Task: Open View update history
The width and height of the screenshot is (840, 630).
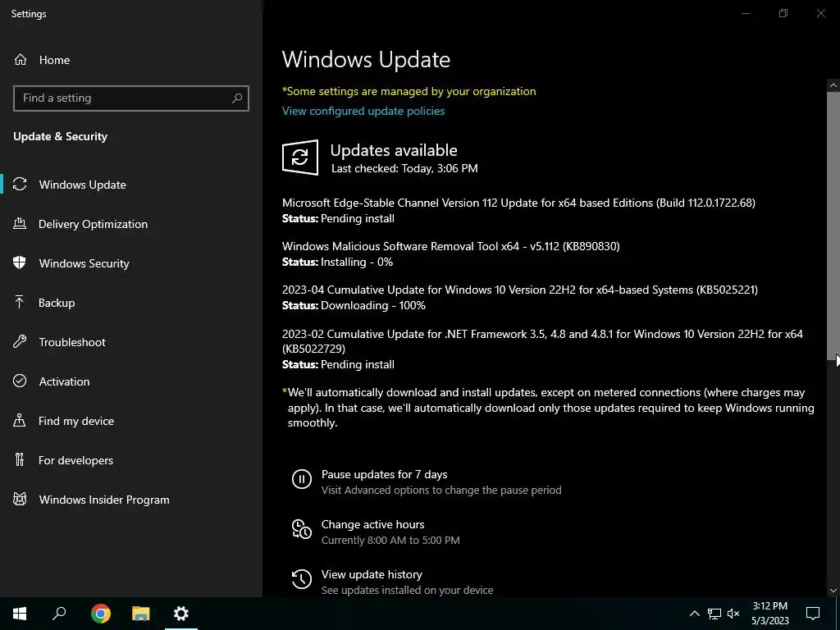Action: click(372, 574)
